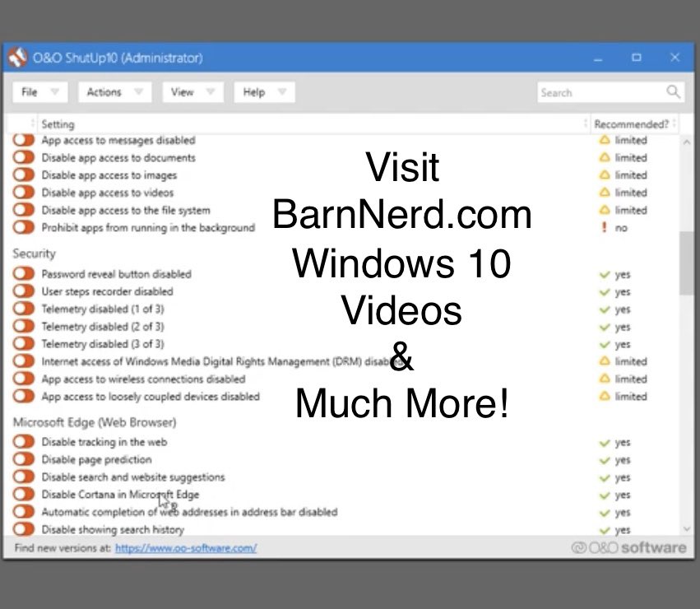Toggle 'Automatic completion of web addresses' switch
The width and height of the screenshot is (700, 609).
coord(24,512)
